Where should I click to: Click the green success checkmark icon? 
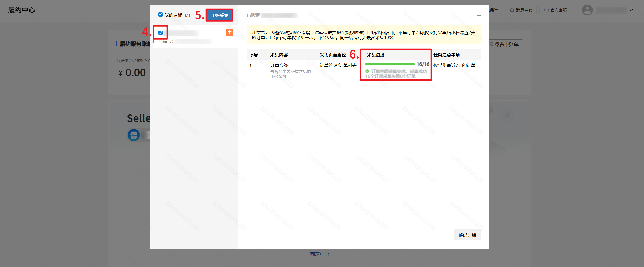tap(367, 71)
